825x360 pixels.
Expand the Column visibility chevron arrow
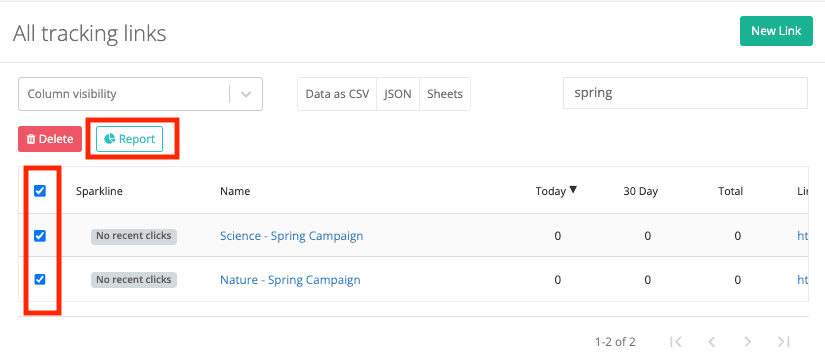click(245, 94)
